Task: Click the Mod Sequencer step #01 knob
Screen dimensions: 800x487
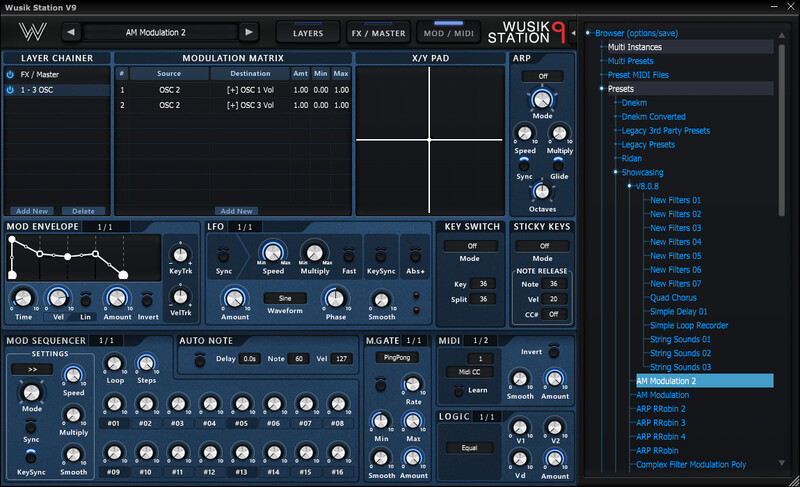Action: (x=114, y=404)
